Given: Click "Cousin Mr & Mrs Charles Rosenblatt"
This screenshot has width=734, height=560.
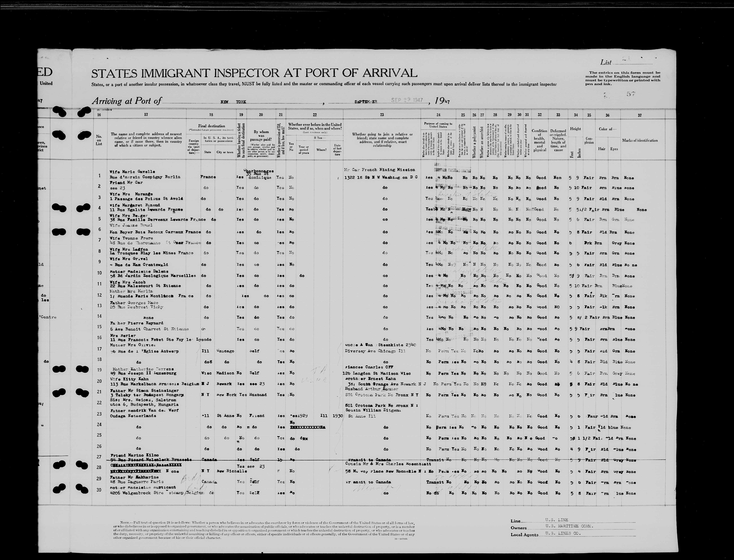Looking at the screenshot, I should (388, 464).
